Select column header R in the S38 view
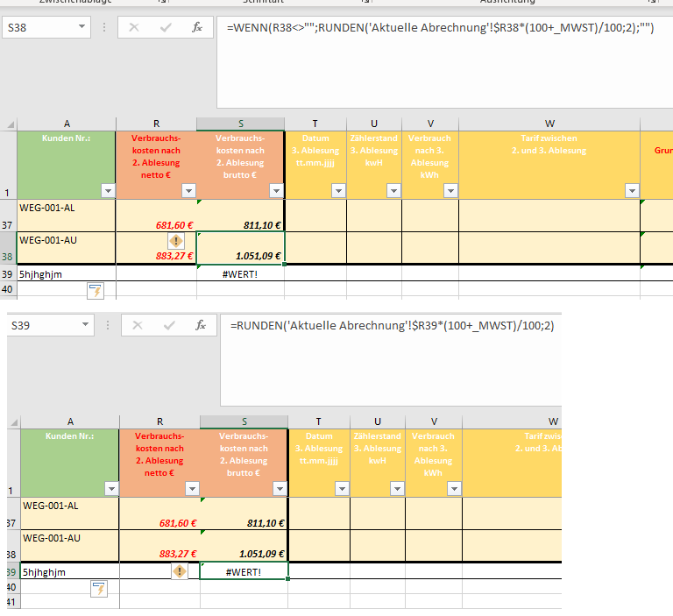Screen dimensions: 673x616 click(156, 124)
